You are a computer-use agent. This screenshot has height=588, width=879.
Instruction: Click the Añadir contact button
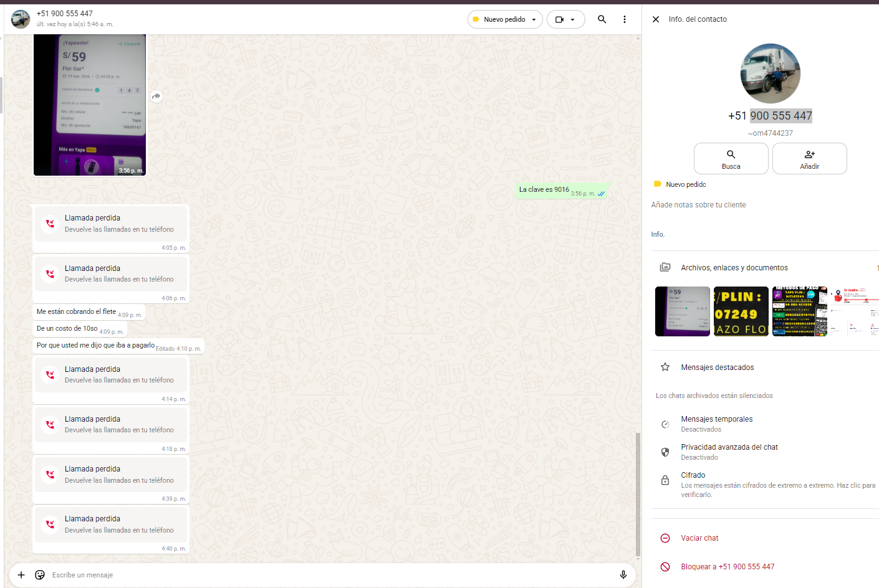pyautogui.click(x=809, y=159)
